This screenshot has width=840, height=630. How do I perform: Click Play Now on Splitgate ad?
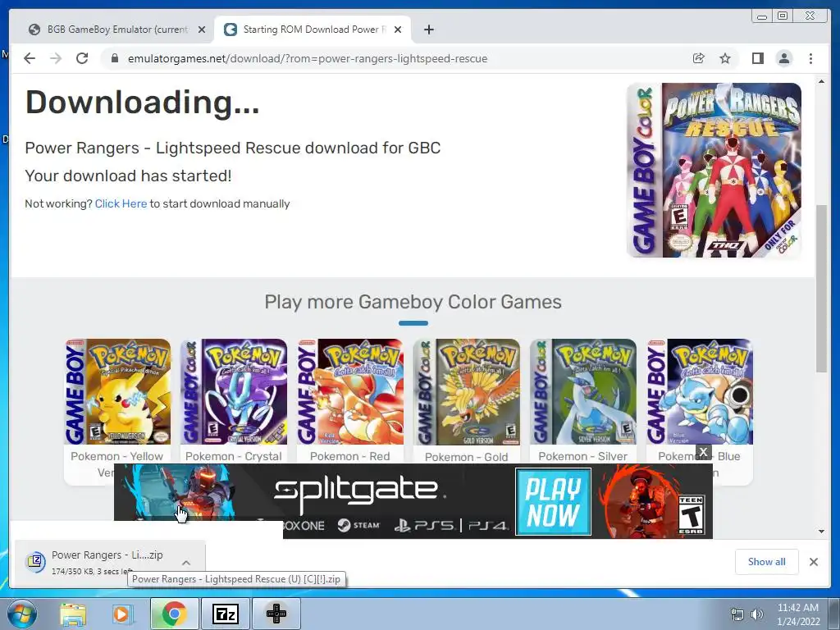click(554, 501)
